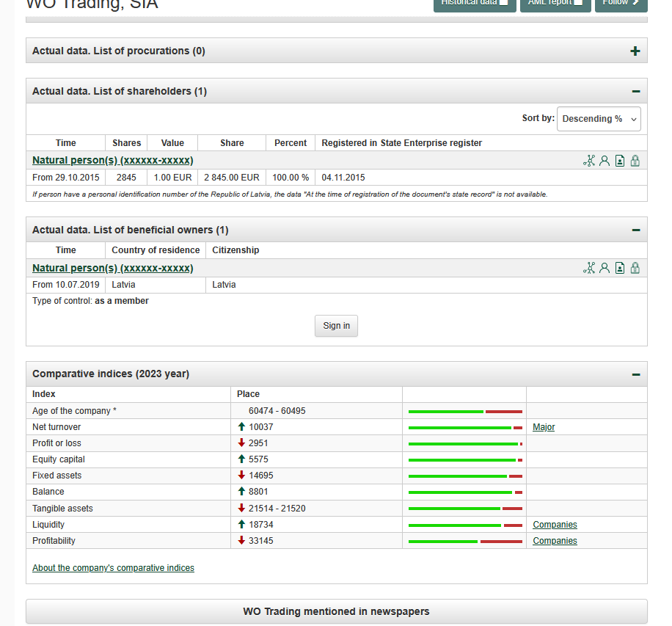The image size is (672, 626).
Task: Open person profile icon in shareholders row
Action: point(605,161)
